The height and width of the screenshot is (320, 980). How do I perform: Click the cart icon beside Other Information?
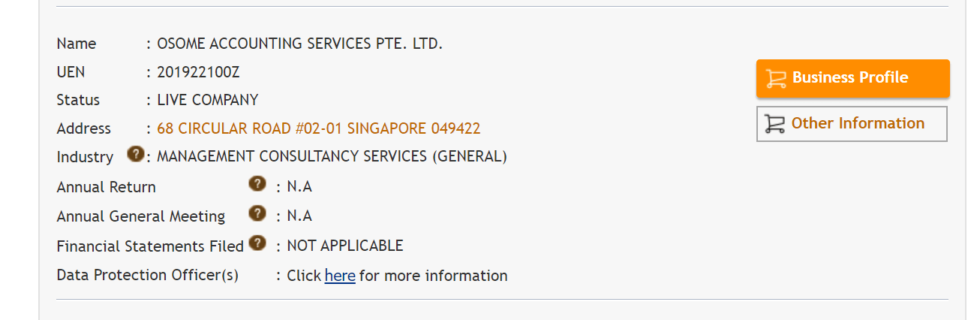(774, 124)
